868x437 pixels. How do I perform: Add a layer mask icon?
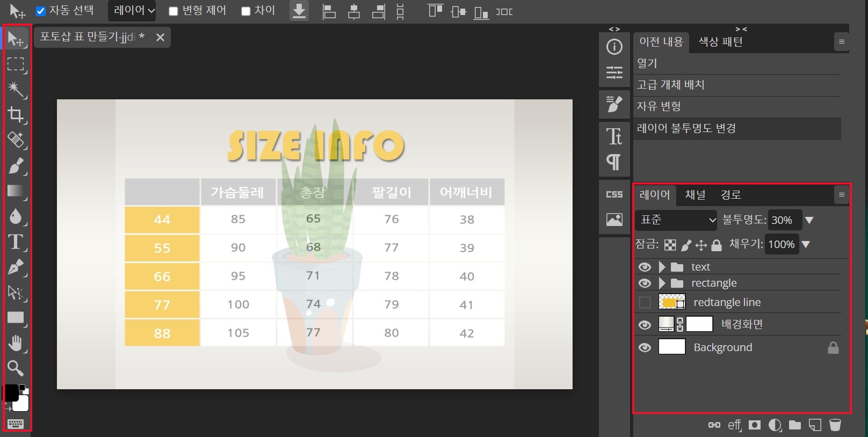coord(755,425)
